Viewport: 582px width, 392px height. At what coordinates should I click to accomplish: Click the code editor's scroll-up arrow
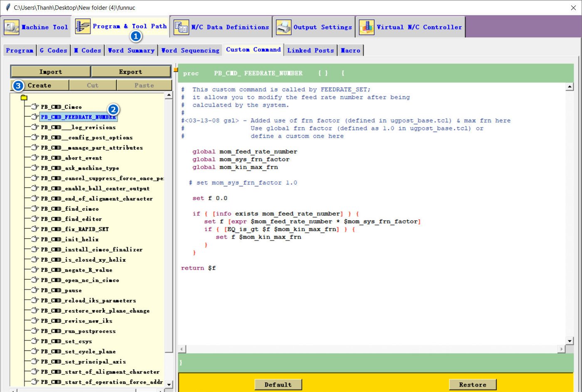570,87
